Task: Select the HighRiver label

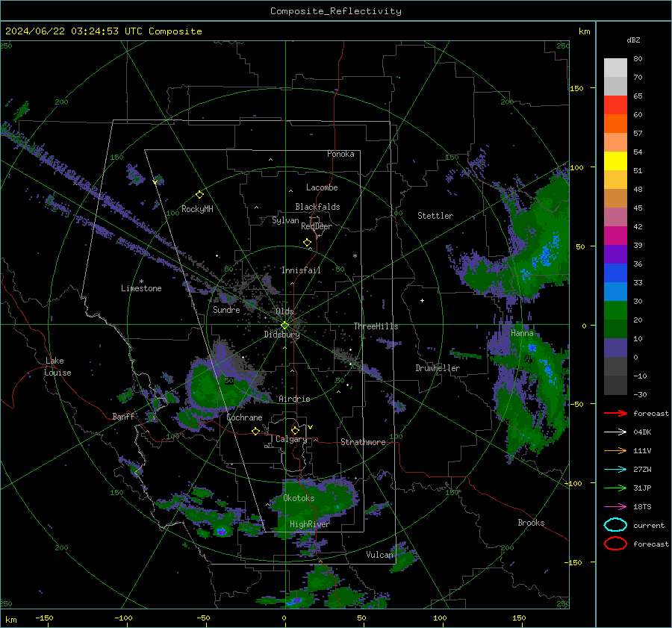Action: click(x=310, y=524)
